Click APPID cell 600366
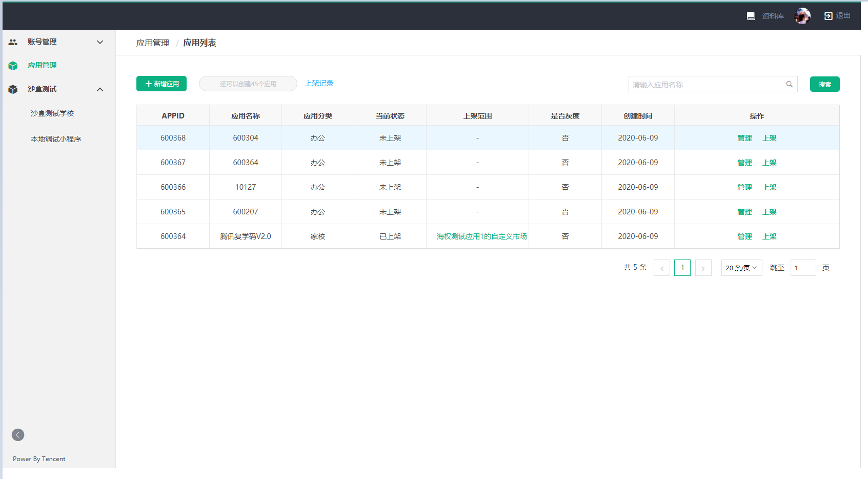868x479 pixels. click(173, 187)
